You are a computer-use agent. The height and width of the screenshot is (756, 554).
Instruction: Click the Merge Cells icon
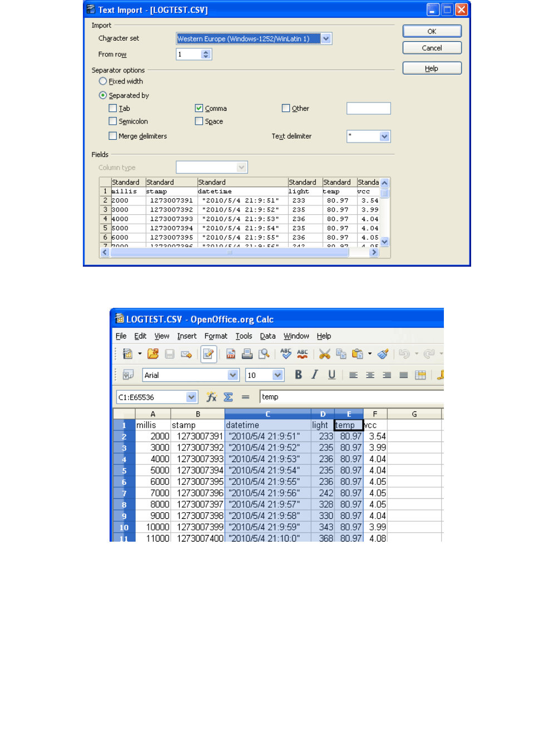pos(421,375)
